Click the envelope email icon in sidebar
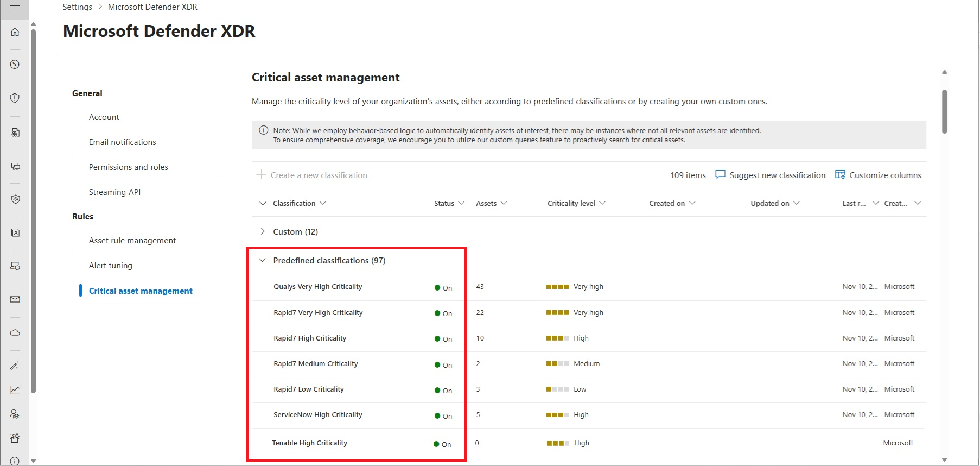The width and height of the screenshot is (980, 466). point(15,299)
